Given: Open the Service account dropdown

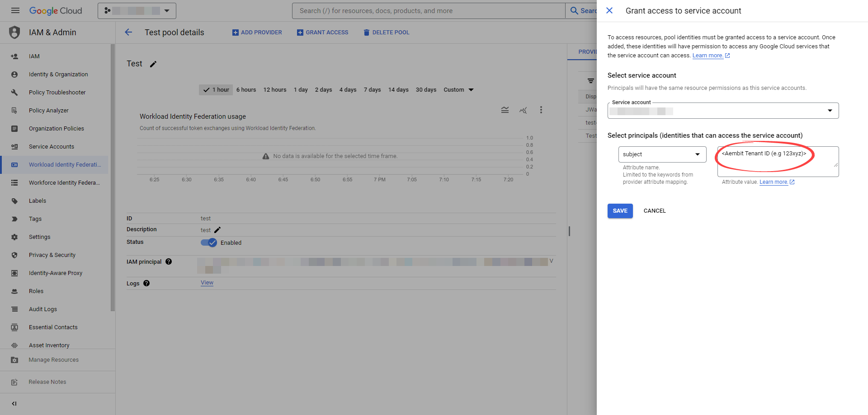Looking at the screenshot, I should [x=723, y=111].
